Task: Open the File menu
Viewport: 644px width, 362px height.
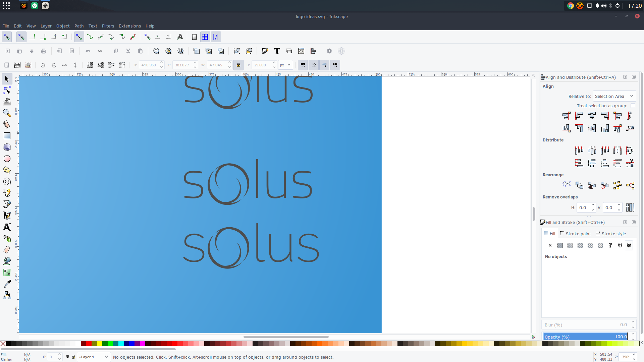Action: click(6, 26)
